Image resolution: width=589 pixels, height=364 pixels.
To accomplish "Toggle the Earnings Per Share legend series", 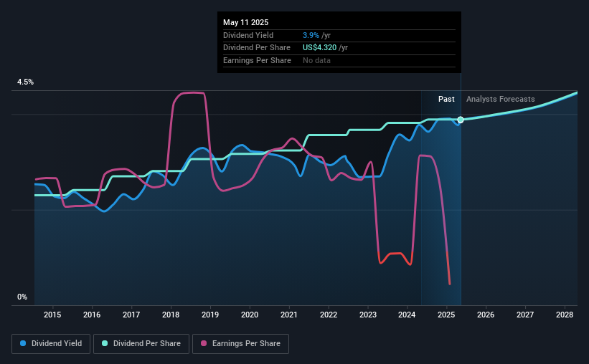I will (240, 344).
